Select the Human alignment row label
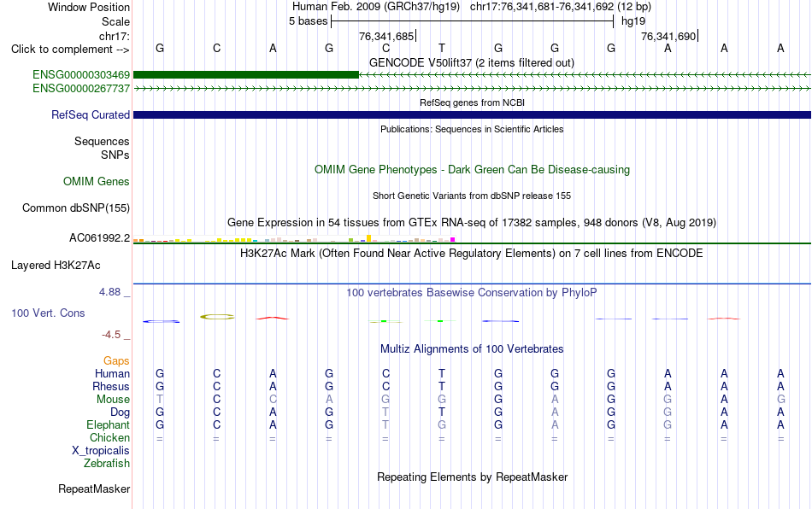The width and height of the screenshot is (812, 509). (x=112, y=373)
